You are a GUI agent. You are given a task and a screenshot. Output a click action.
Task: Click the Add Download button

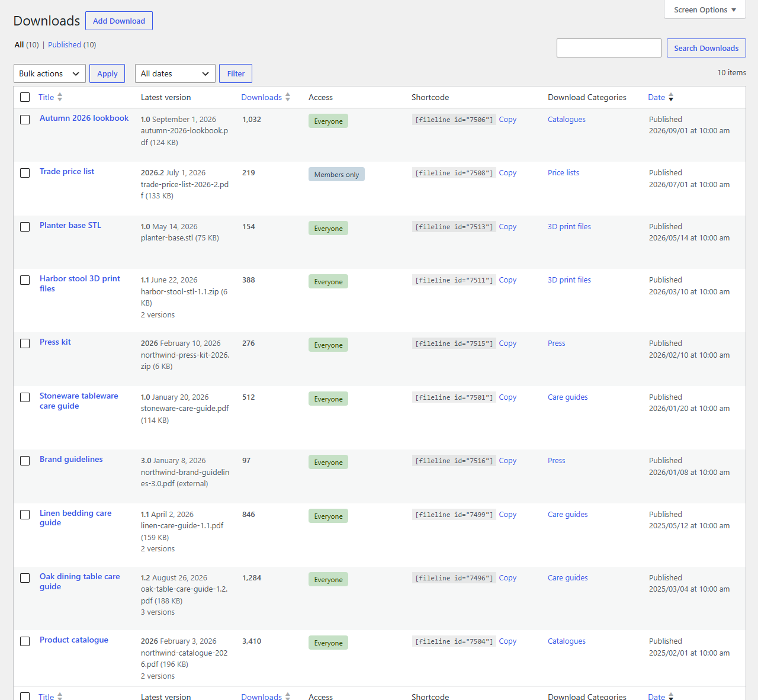(119, 21)
